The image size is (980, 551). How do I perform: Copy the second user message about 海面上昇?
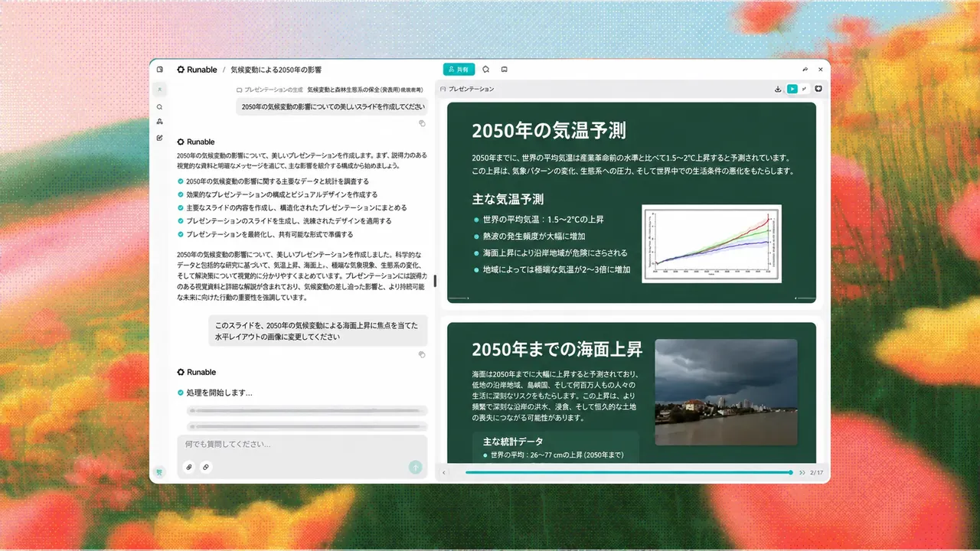click(422, 354)
